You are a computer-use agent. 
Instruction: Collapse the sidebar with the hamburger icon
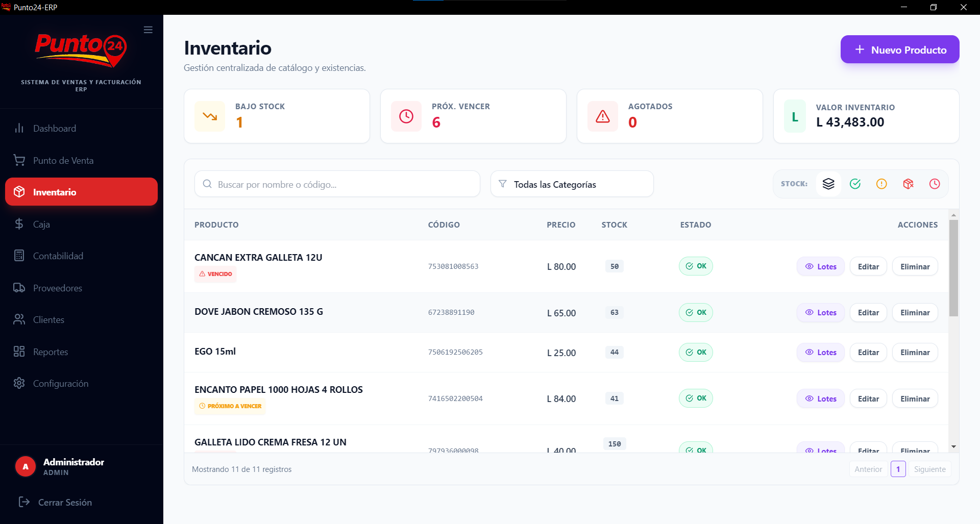(148, 30)
